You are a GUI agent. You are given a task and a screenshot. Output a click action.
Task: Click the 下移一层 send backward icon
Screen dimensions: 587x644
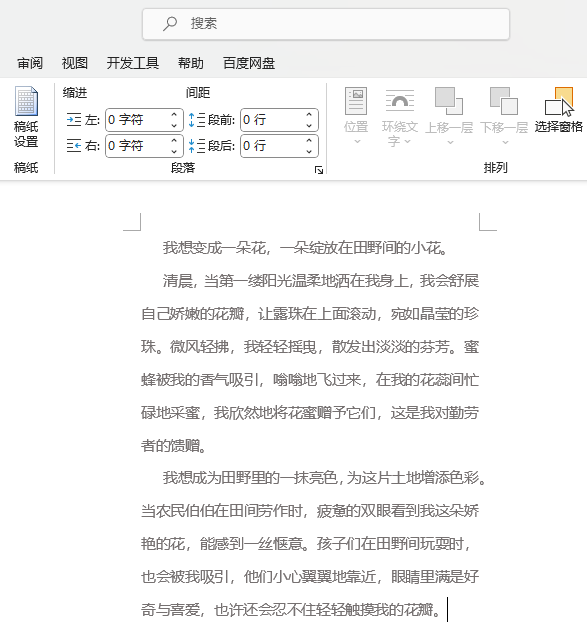click(x=504, y=101)
